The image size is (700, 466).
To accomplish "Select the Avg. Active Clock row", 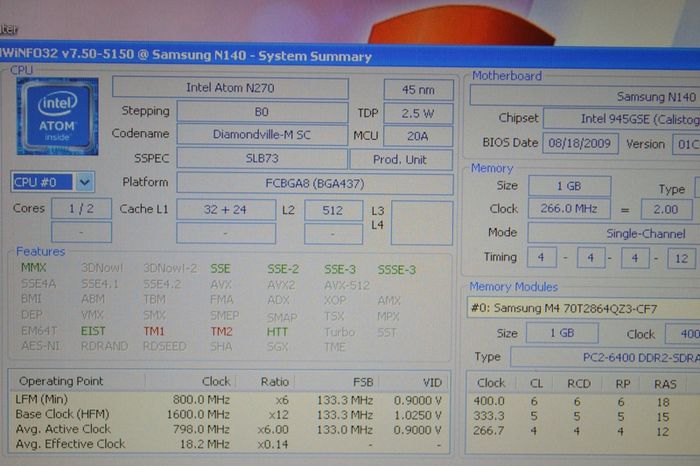I will pyautogui.click(x=229, y=429).
